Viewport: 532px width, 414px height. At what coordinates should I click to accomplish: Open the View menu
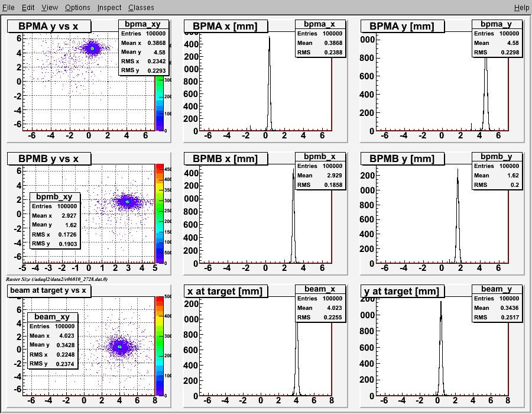tap(50, 8)
